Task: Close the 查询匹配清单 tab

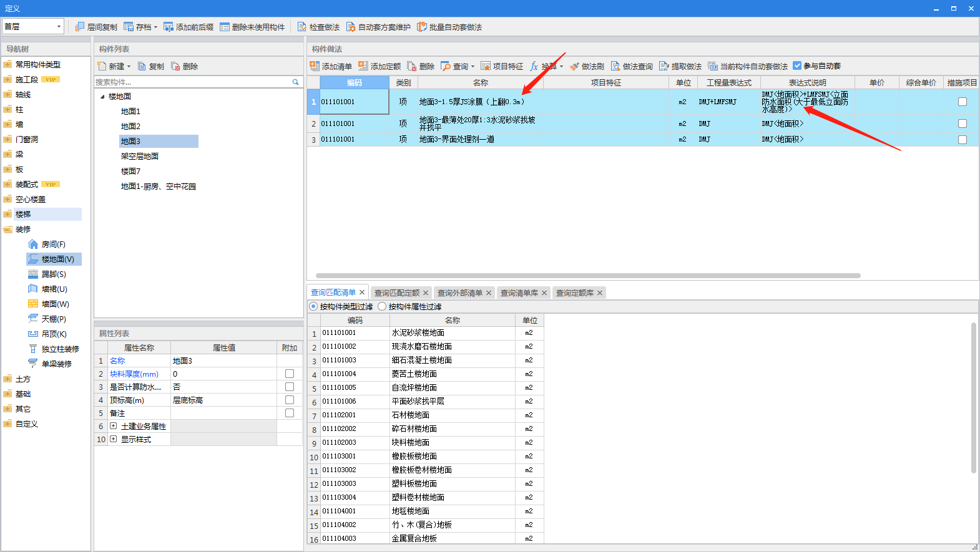Action: pos(362,293)
